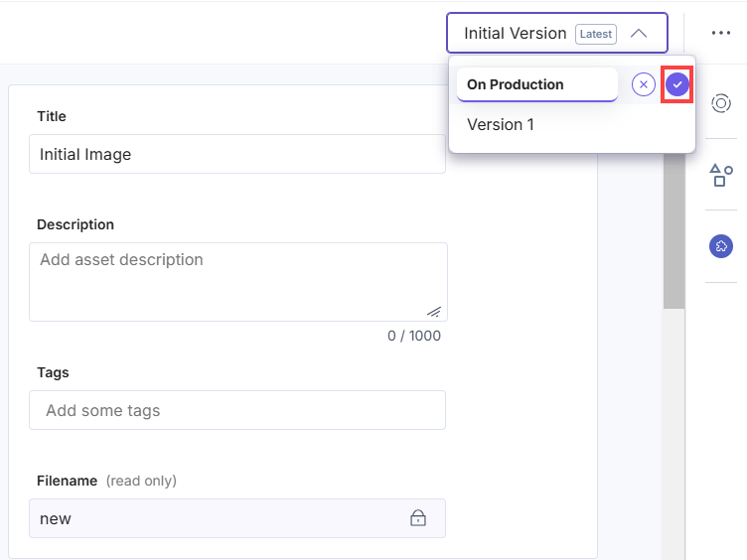
Task: Select the purple puzzle plugin icon
Action: [721, 246]
